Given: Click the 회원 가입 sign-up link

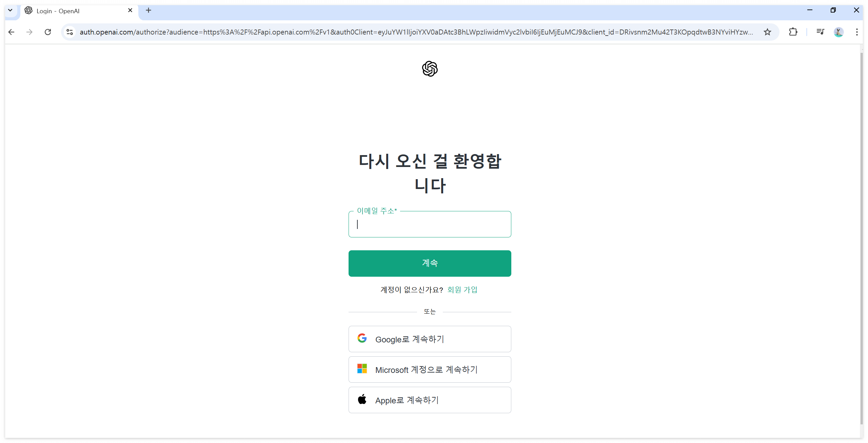Looking at the screenshot, I should point(462,290).
